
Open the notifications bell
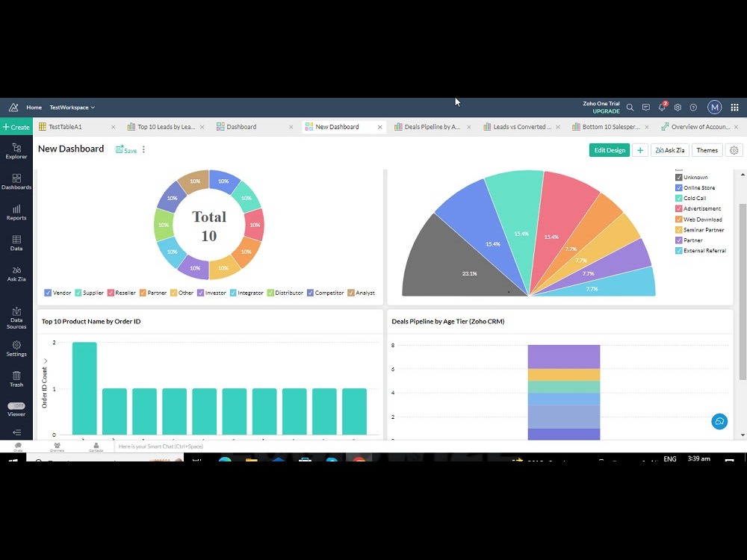click(x=662, y=107)
